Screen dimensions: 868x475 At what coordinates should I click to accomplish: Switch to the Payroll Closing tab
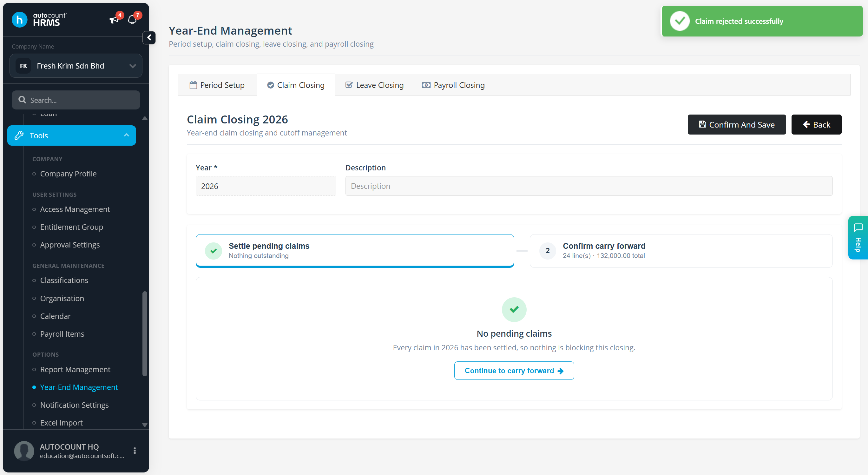(453, 85)
